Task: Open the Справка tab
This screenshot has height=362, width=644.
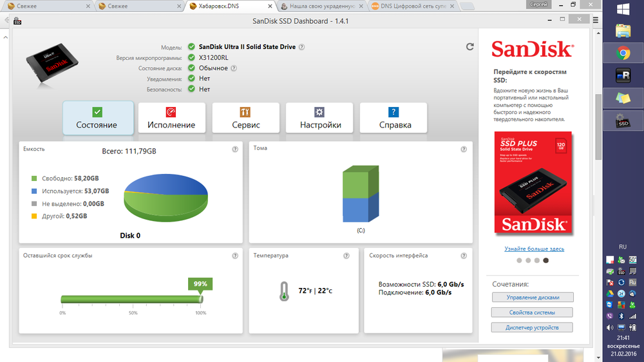Action: click(x=393, y=118)
